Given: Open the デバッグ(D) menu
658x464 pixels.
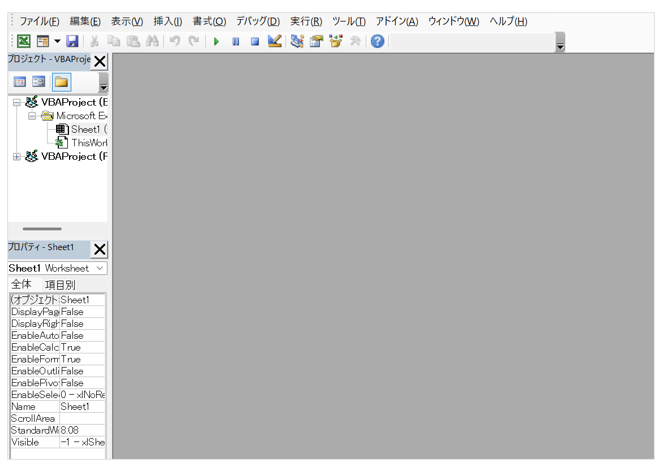Looking at the screenshot, I should pos(258,21).
